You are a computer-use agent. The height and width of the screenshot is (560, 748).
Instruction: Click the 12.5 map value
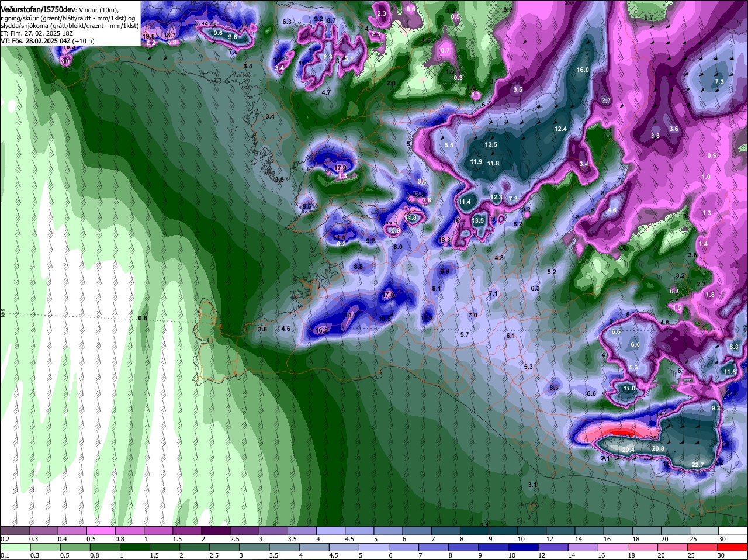tap(491, 144)
